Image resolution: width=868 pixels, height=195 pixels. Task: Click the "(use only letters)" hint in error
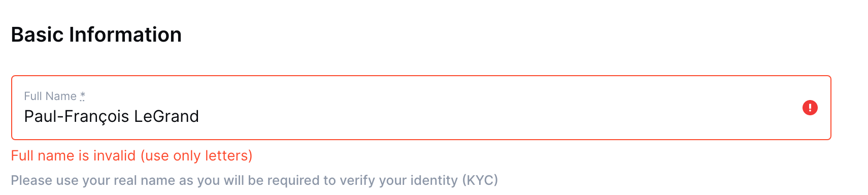[196, 155]
